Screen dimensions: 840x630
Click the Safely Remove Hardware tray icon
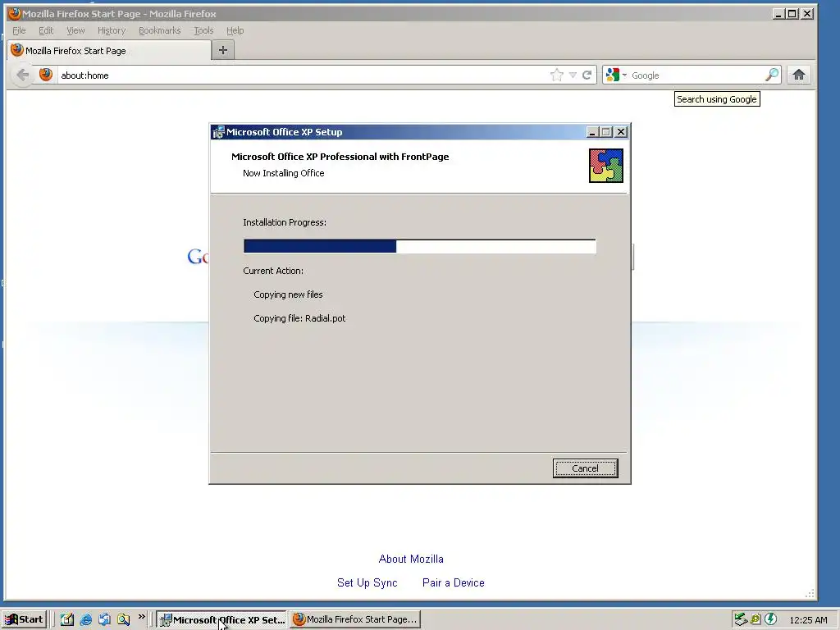(741, 619)
